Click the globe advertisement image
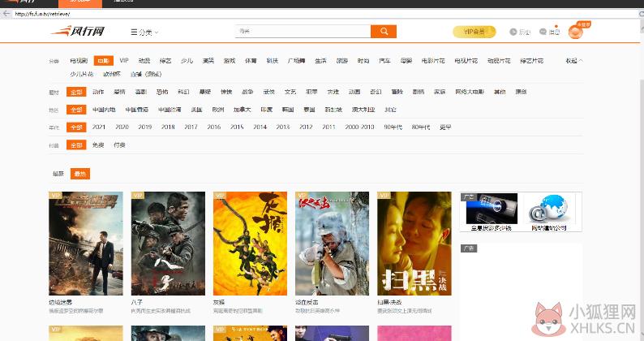The width and height of the screenshot is (644, 341). tap(549, 209)
